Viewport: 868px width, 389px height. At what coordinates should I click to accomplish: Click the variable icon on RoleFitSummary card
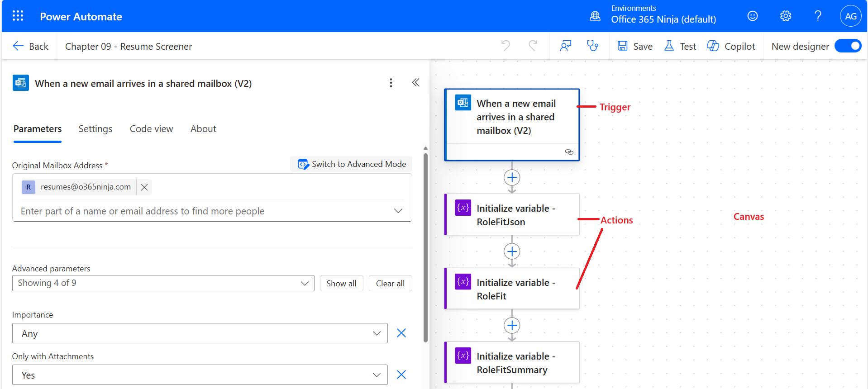pos(463,356)
